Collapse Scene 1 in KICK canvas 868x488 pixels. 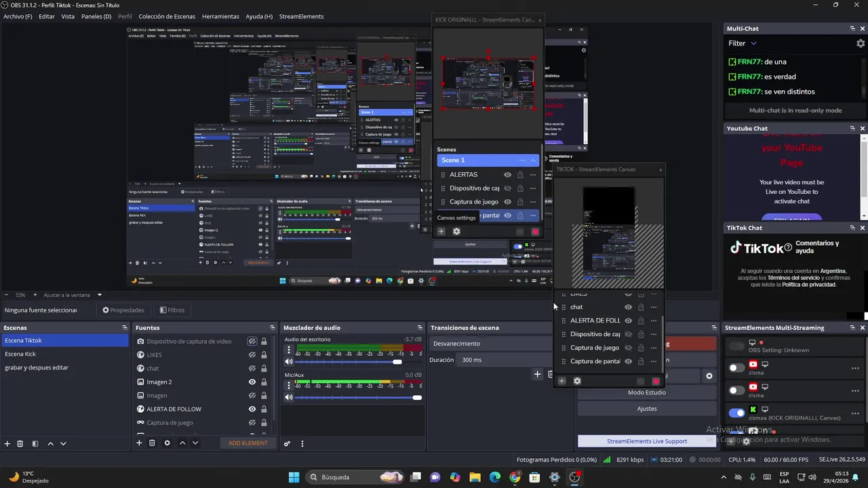(x=533, y=161)
